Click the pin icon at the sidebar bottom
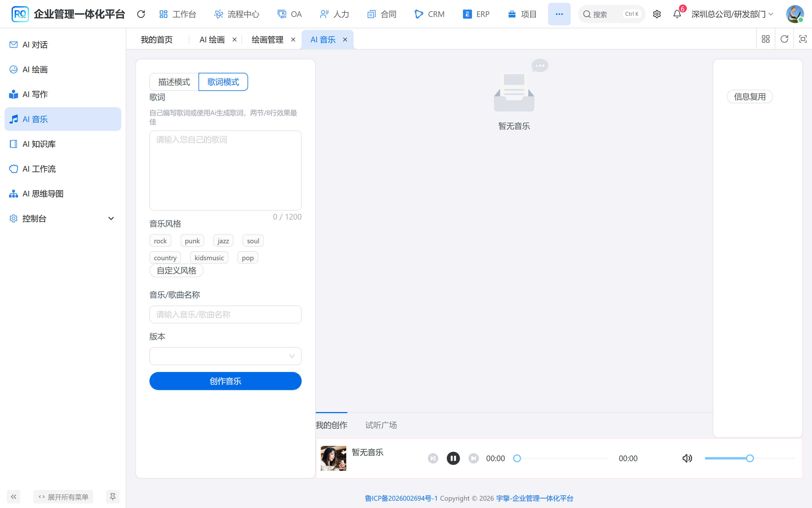 coord(113,497)
